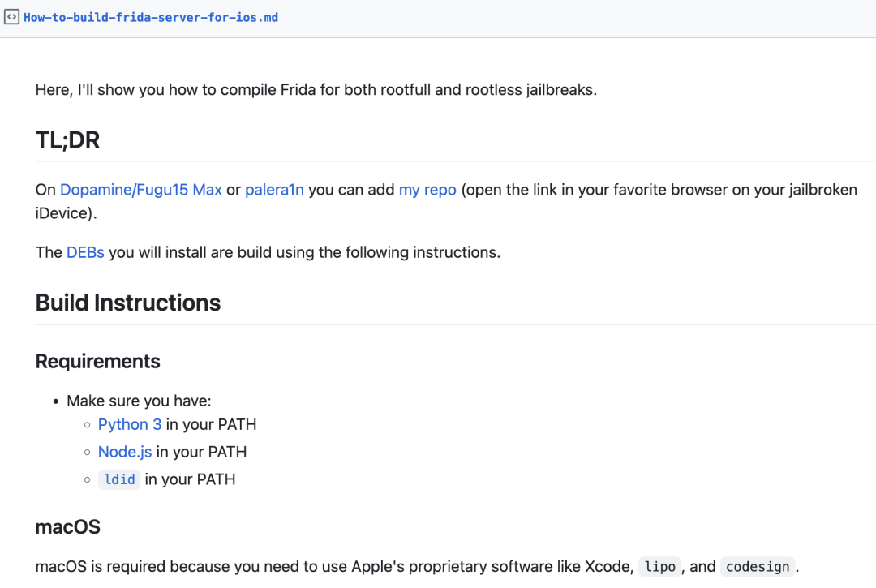
Task: Click the macOS section heading
Action: point(67,527)
